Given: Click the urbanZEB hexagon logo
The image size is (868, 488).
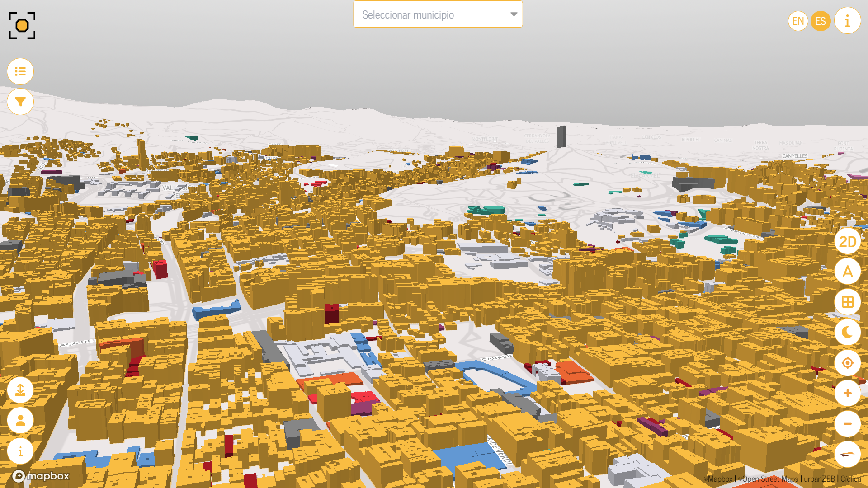Looking at the screenshot, I should point(22,25).
